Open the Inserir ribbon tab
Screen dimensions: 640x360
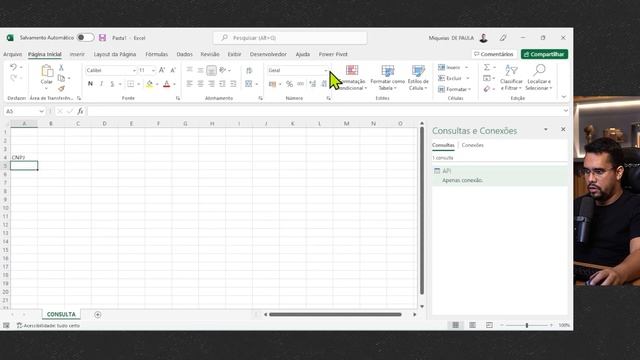tap(77, 54)
